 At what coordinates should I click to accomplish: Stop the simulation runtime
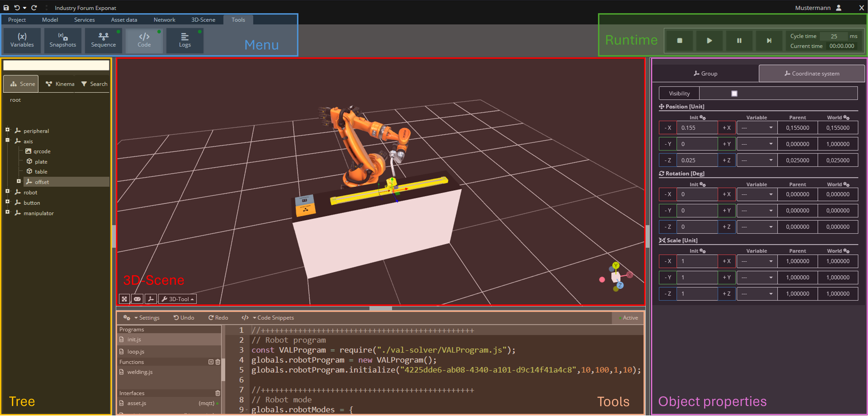tap(679, 40)
